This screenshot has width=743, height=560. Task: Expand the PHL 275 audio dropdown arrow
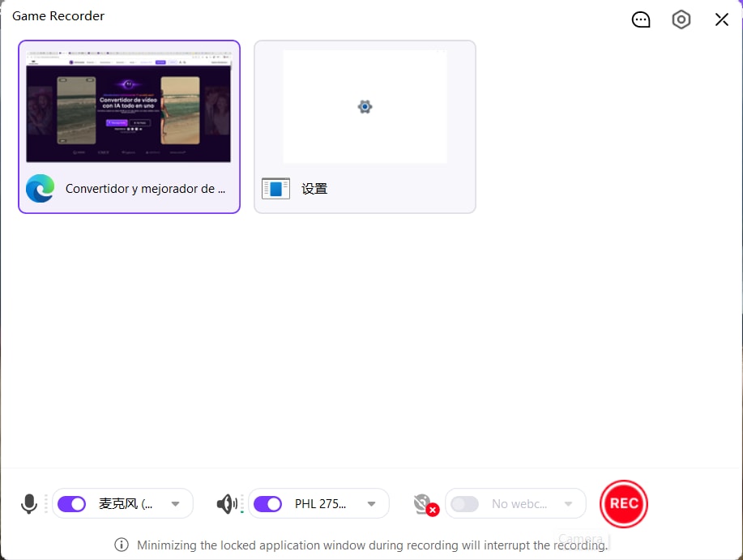[371, 503]
